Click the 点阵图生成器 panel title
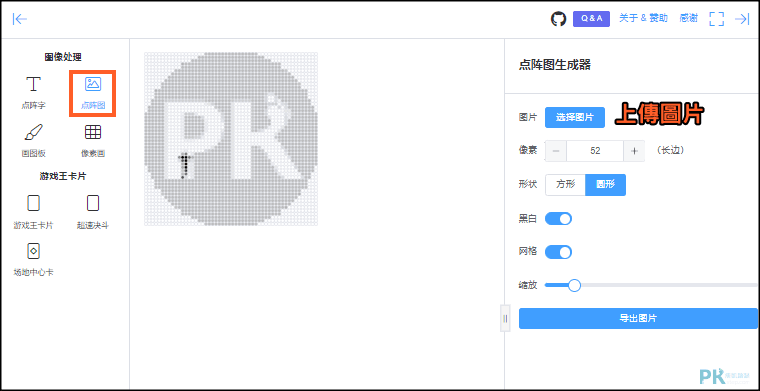This screenshot has width=760, height=391. coord(554,65)
